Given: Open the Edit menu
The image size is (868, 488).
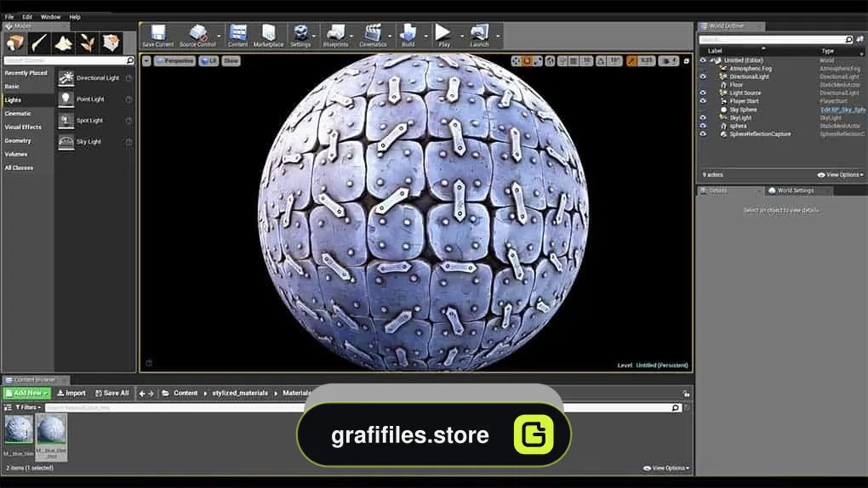Looking at the screenshot, I should pos(27,17).
